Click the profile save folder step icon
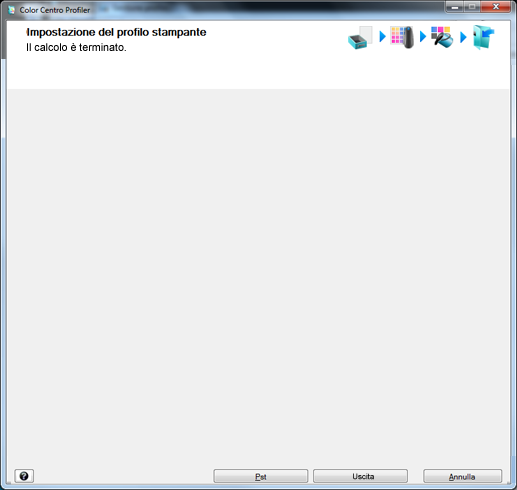This screenshot has width=517, height=490. [483, 37]
